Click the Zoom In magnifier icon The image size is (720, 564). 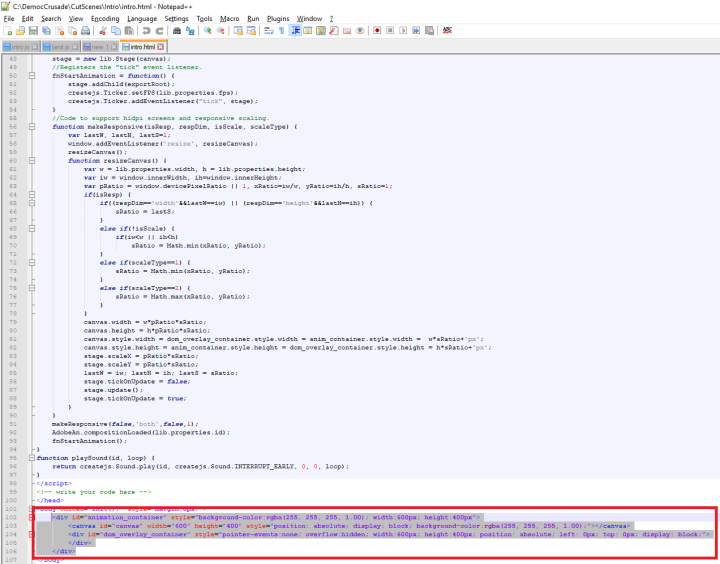point(208,31)
